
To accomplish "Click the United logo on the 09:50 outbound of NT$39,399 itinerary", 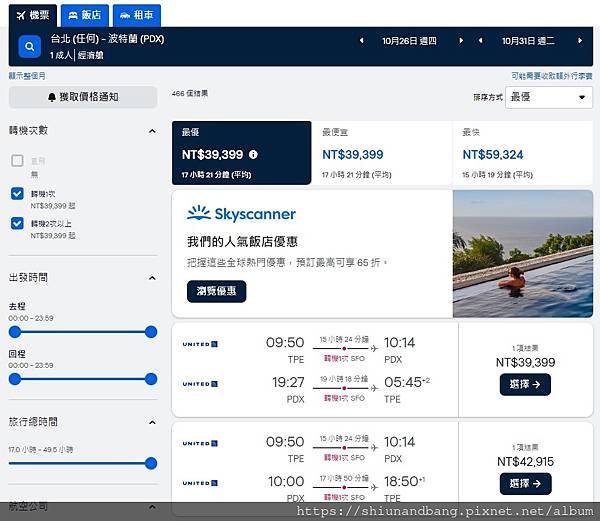I will point(200,344).
